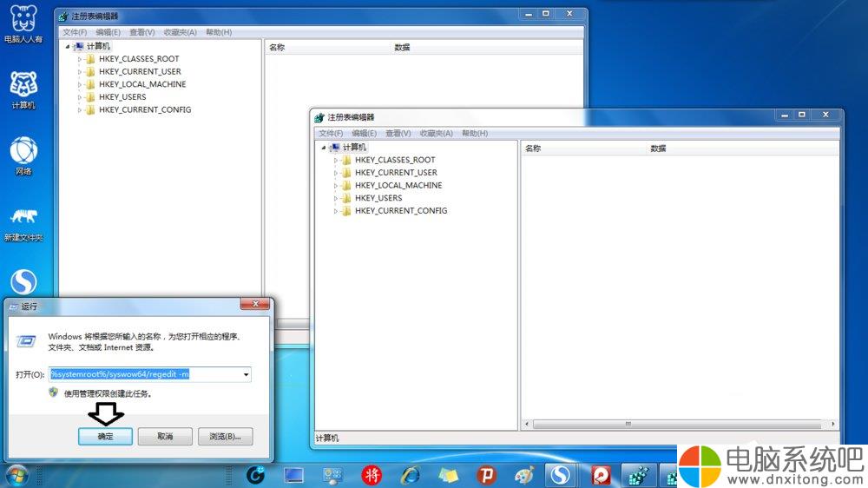Click the Windows Start orb
Viewport: 868px width, 488px height.
16,476
